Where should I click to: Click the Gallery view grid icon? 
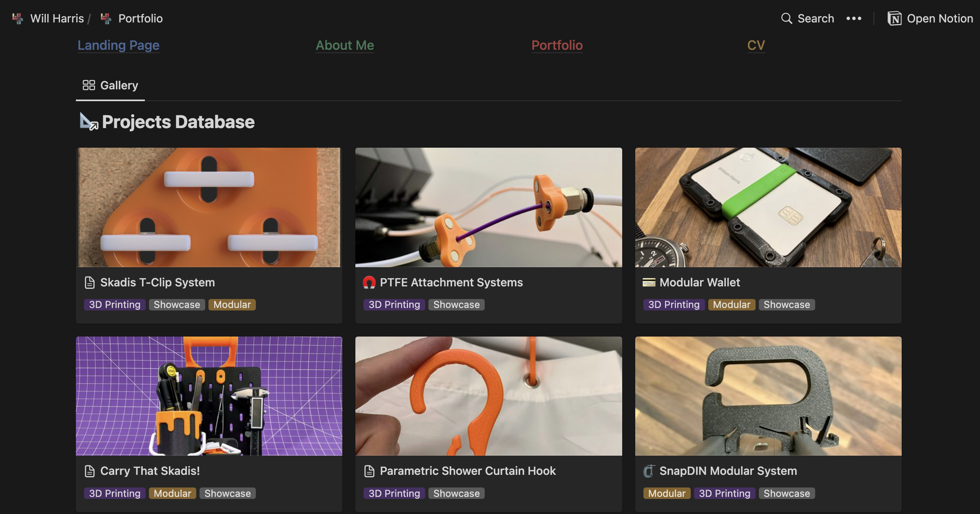click(x=89, y=85)
